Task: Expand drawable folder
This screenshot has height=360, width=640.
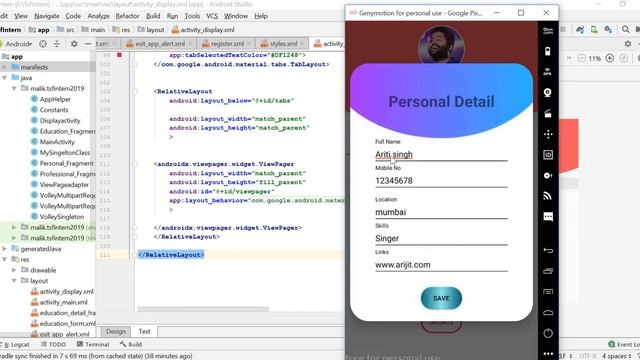Action: click(x=14, y=270)
